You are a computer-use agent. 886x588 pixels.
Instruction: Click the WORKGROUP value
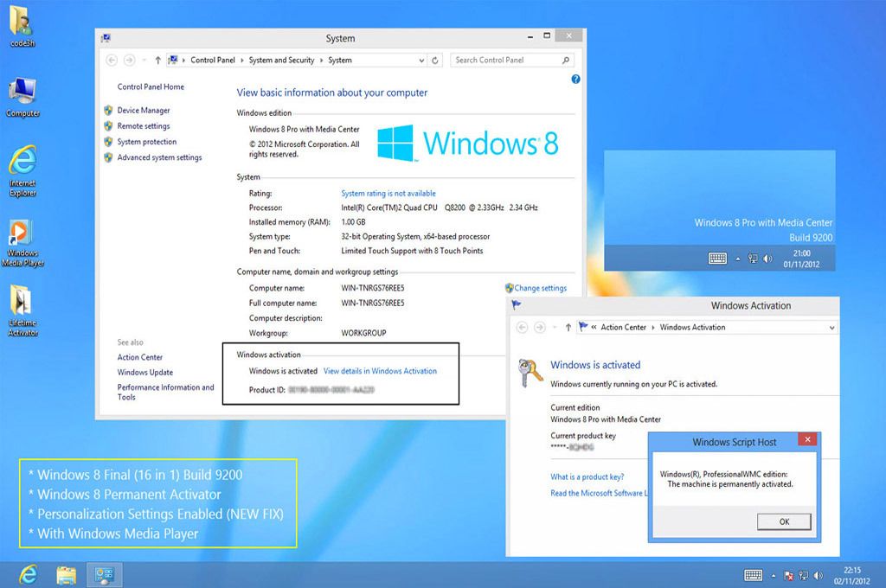[x=363, y=333]
